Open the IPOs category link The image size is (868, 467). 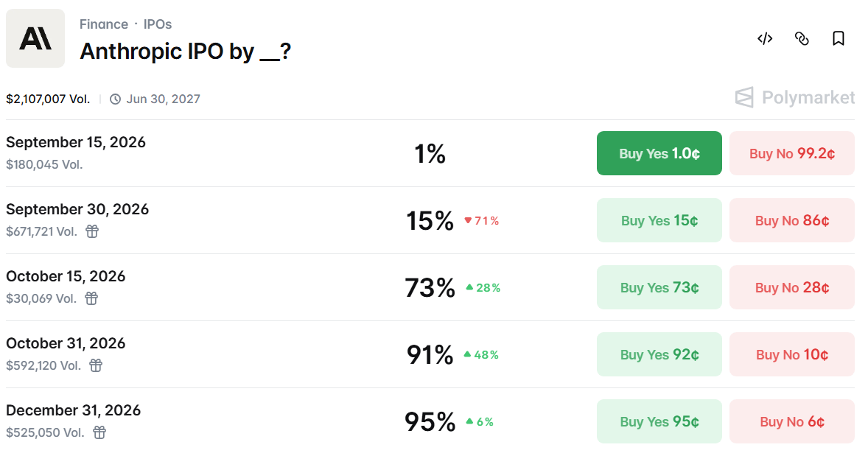(158, 24)
